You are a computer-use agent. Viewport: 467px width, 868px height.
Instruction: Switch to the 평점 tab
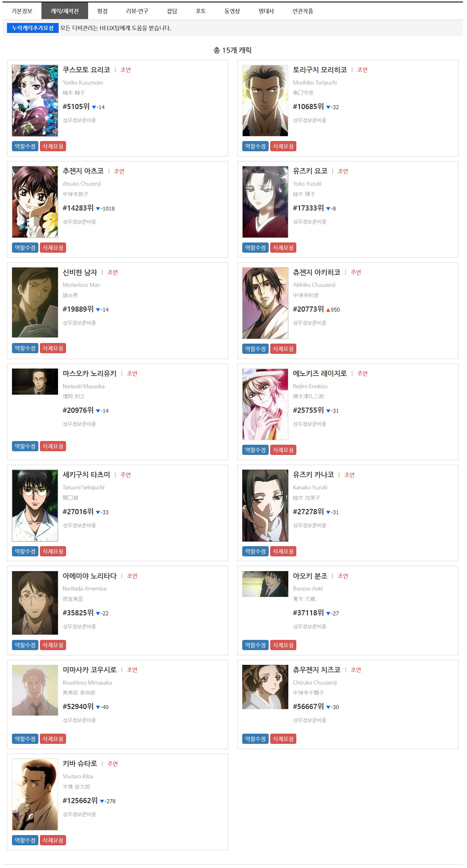(x=102, y=11)
